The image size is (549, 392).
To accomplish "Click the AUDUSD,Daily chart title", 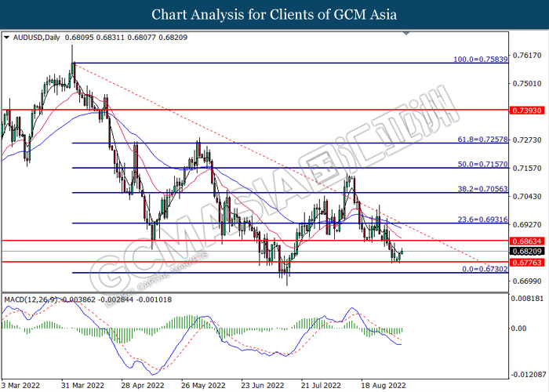I will pos(36,38).
